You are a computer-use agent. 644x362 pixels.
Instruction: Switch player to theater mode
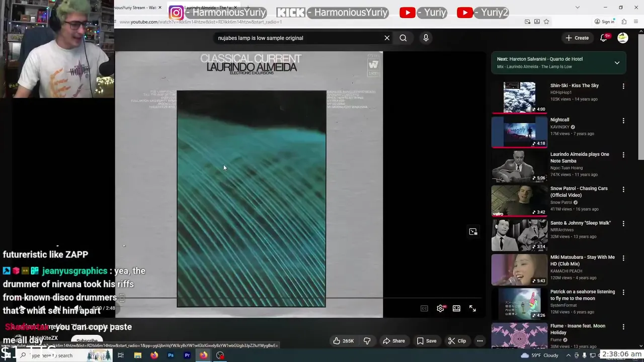point(456,308)
